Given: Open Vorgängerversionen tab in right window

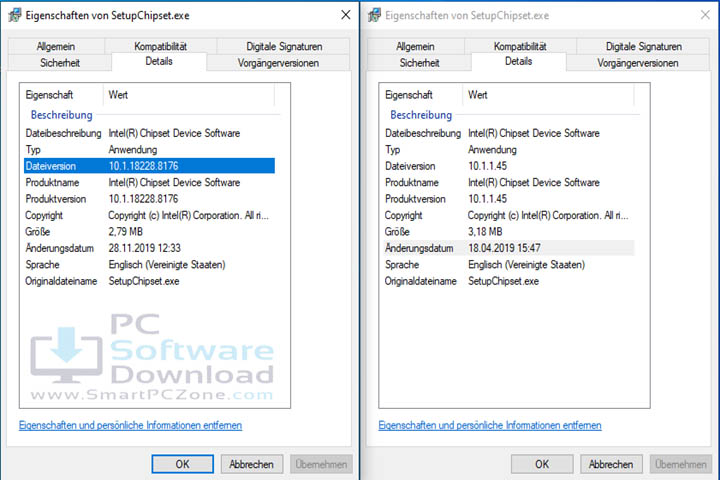Looking at the screenshot, I should pyautogui.click(x=638, y=63).
